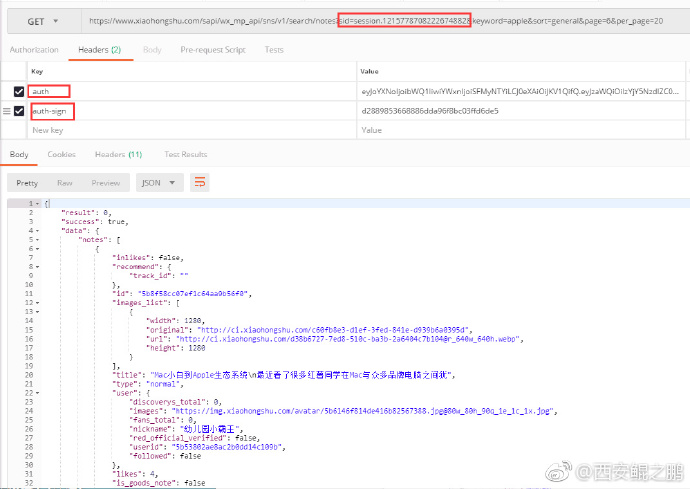
Task: Open the JSON format dropdown
Action: pos(158,183)
